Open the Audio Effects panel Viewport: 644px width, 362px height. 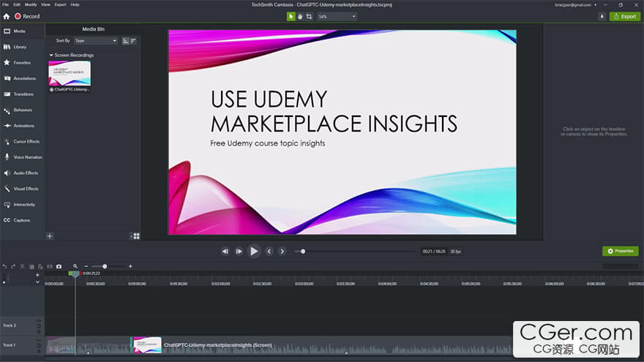[22, 173]
